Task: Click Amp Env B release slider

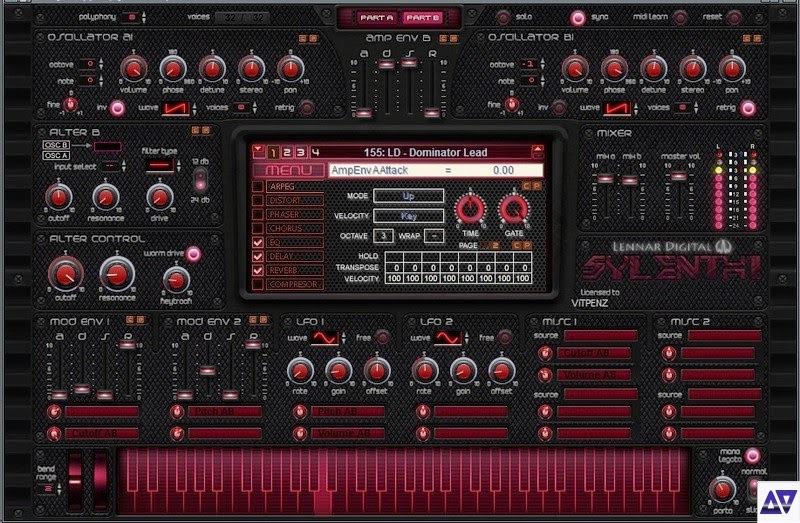Action: [x=431, y=113]
